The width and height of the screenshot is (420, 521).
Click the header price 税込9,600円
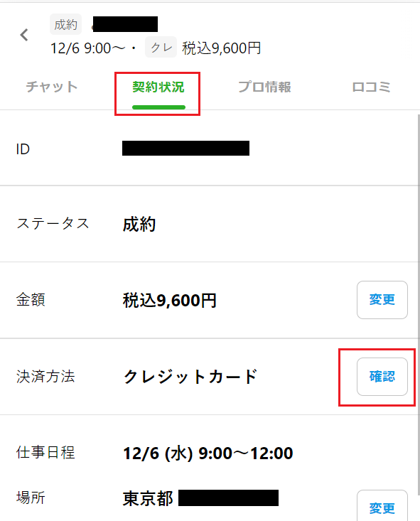[221, 48]
